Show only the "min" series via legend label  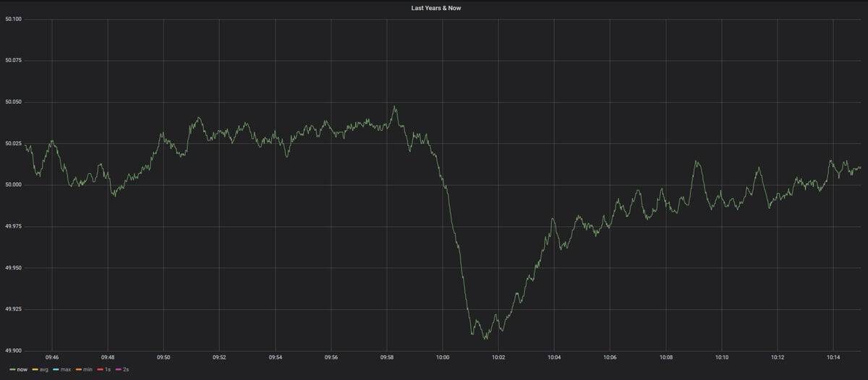pos(88,369)
